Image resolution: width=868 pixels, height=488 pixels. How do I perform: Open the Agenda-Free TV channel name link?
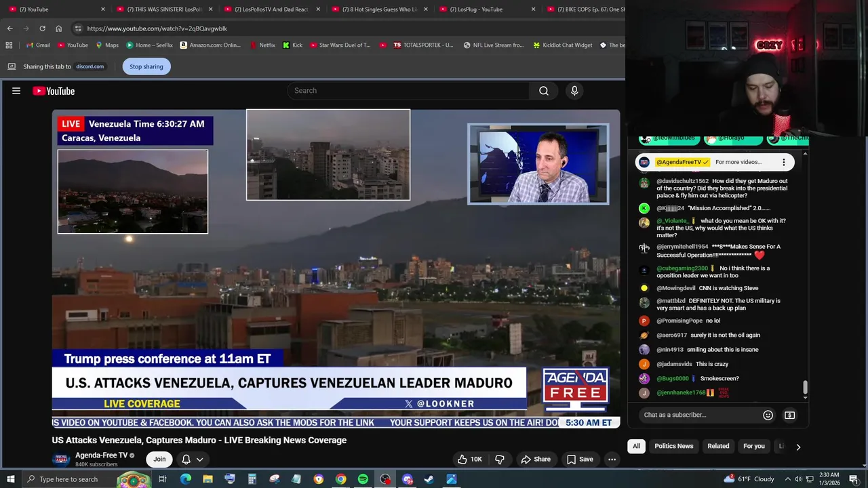[x=101, y=455]
